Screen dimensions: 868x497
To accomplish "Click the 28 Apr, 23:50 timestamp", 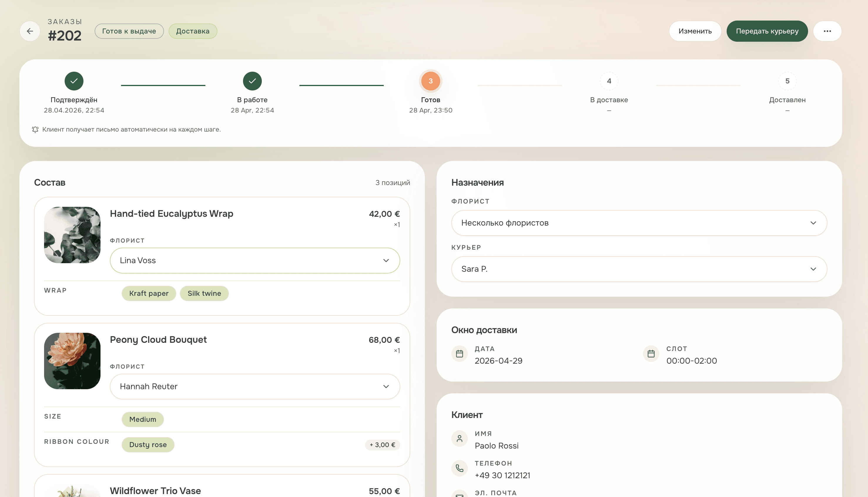I will pyautogui.click(x=430, y=110).
